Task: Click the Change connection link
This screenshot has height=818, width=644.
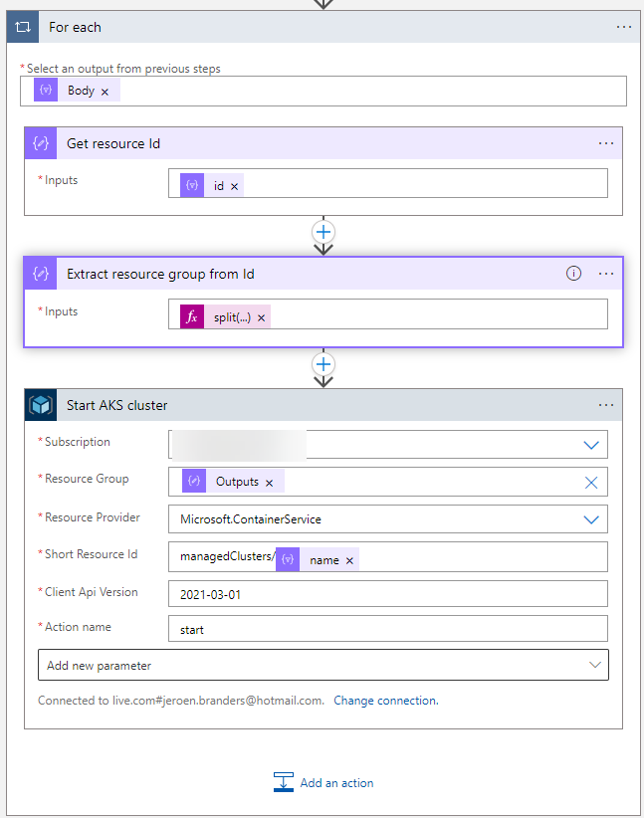Action: (385, 701)
